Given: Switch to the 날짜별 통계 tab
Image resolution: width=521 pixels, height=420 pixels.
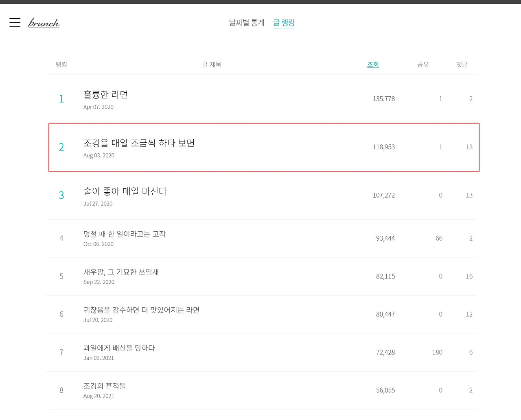Looking at the screenshot, I should point(247,23).
